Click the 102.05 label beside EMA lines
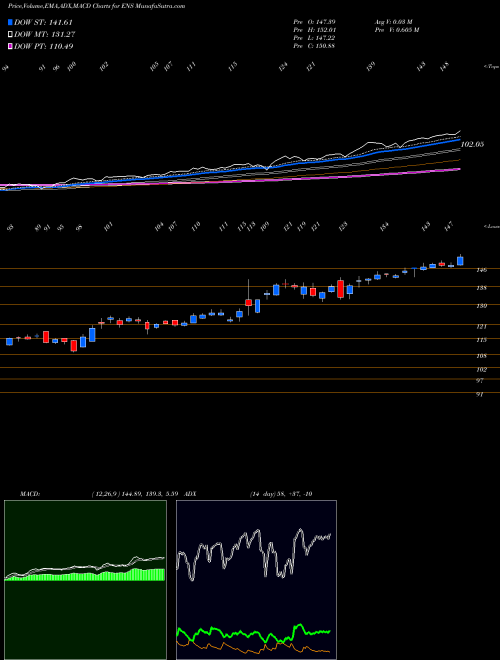The width and height of the screenshot is (500, 660). click(473, 144)
